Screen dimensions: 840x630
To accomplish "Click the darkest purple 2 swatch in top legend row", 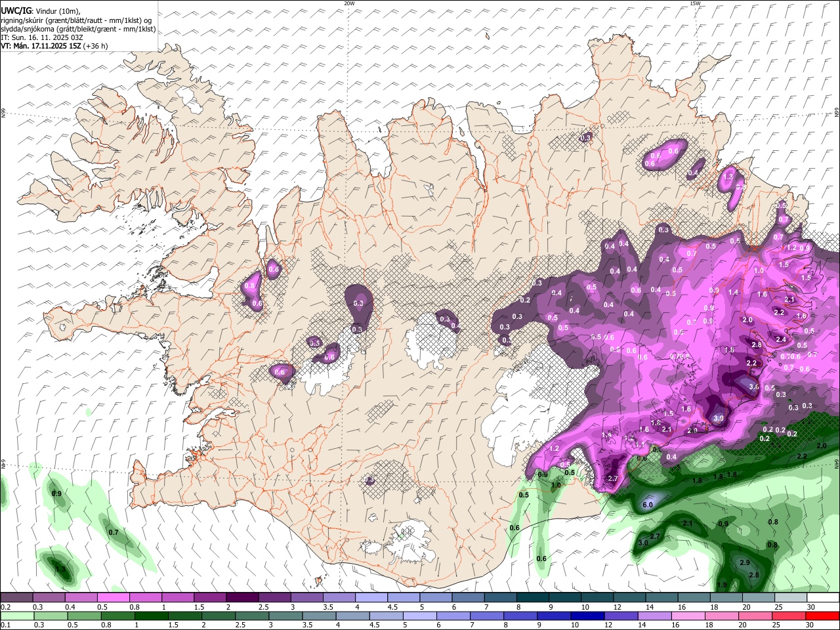I will (x=242, y=597).
